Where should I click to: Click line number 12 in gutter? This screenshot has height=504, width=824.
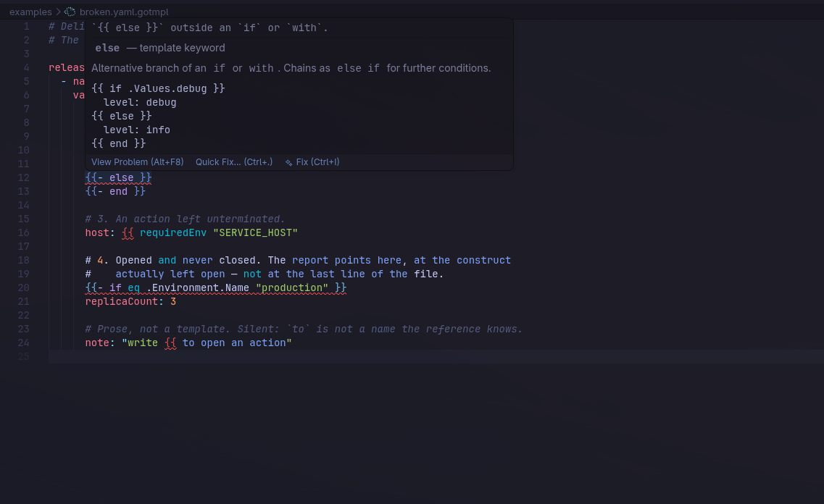(24, 177)
